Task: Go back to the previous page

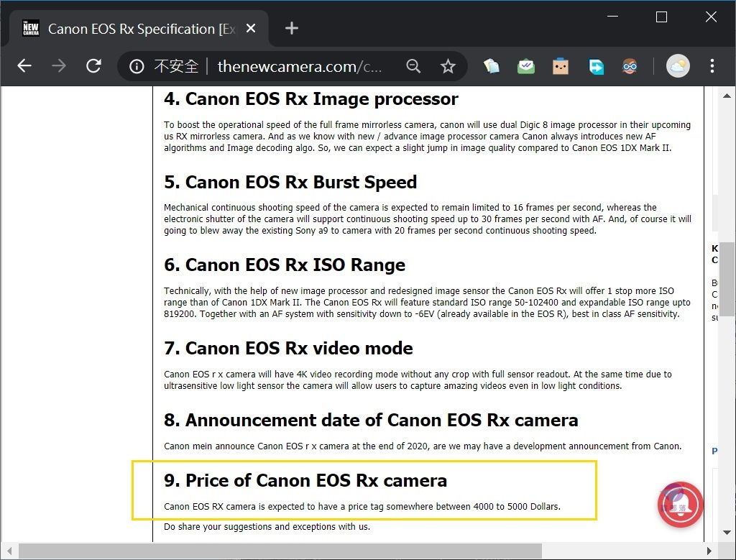Action: 24,65
